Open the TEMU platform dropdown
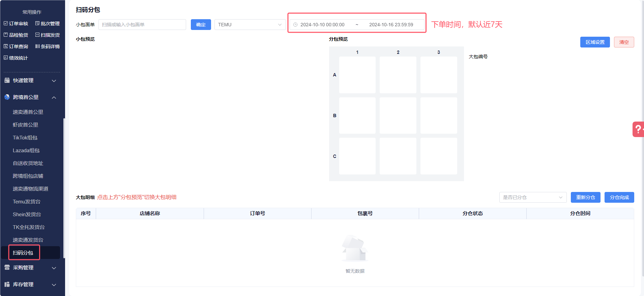644x296 pixels. coord(250,25)
